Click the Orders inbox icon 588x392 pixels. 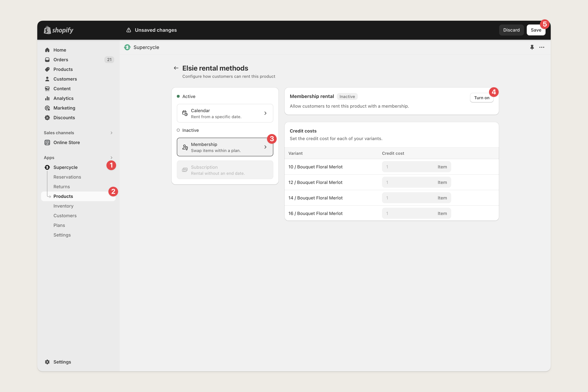point(47,60)
